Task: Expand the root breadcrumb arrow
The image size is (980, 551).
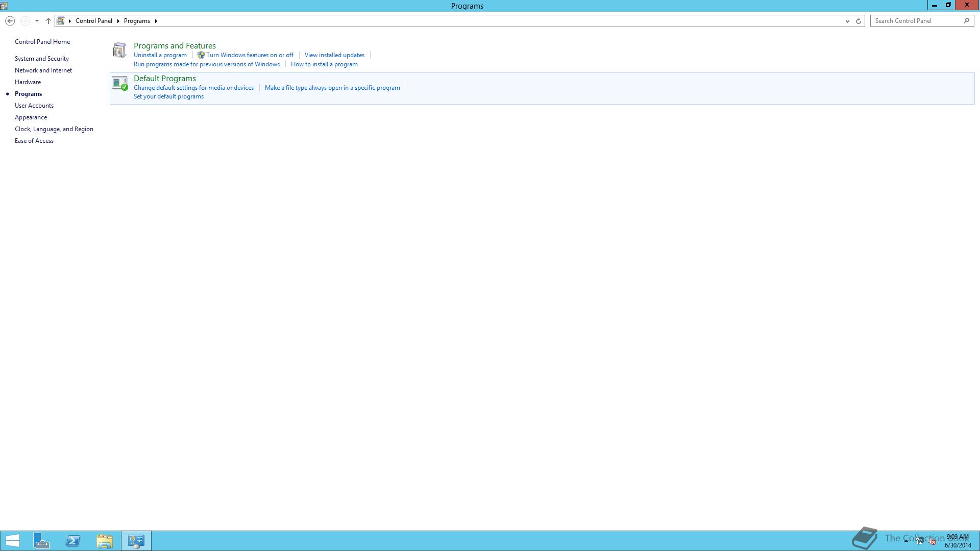Action: 70,21
